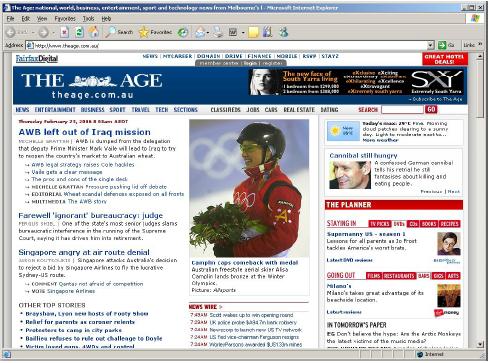Select the BOOKS planner tab
The width and height of the screenshot is (489, 363).
click(429, 224)
